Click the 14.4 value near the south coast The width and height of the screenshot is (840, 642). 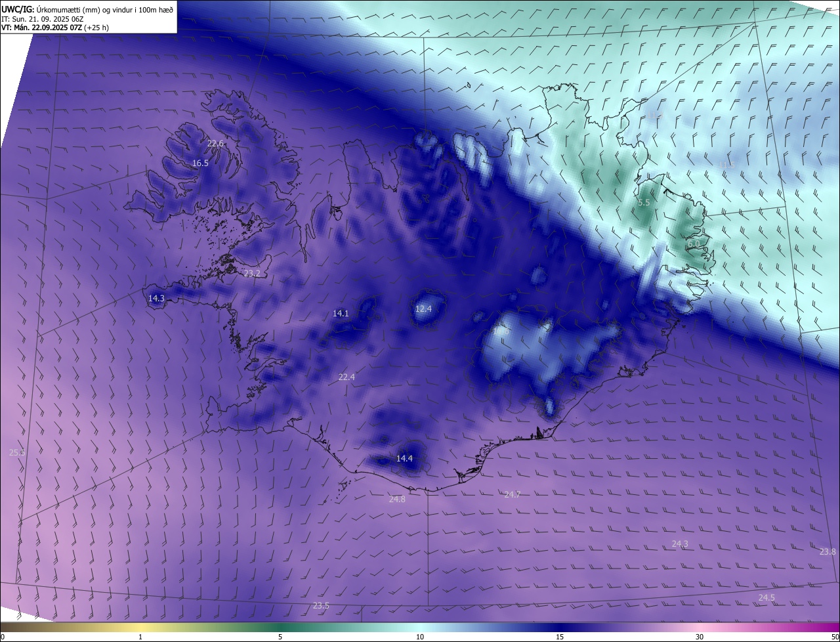click(404, 458)
